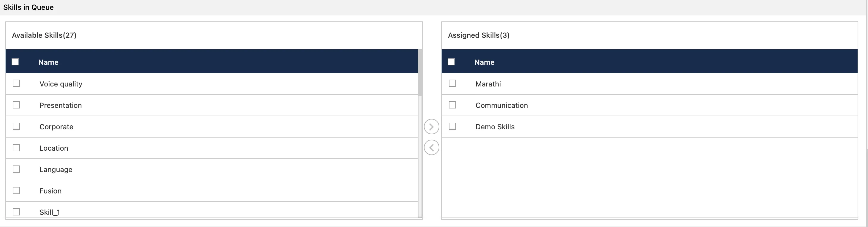Click the Voice quality row label

point(61,84)
